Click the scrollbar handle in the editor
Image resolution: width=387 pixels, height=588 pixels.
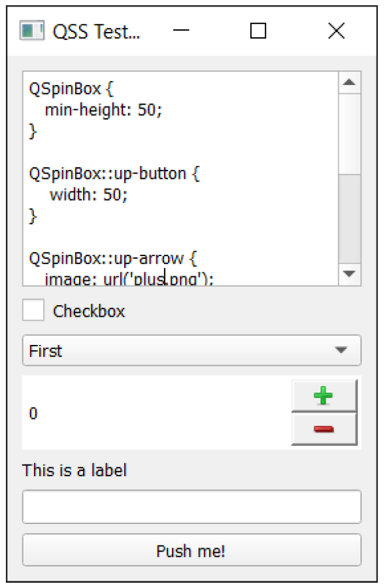tap(350, 219)
